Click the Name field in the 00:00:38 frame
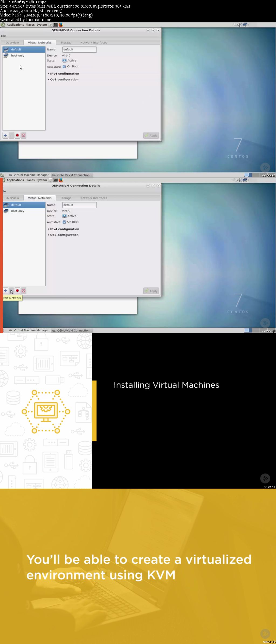 coord(79,50)
